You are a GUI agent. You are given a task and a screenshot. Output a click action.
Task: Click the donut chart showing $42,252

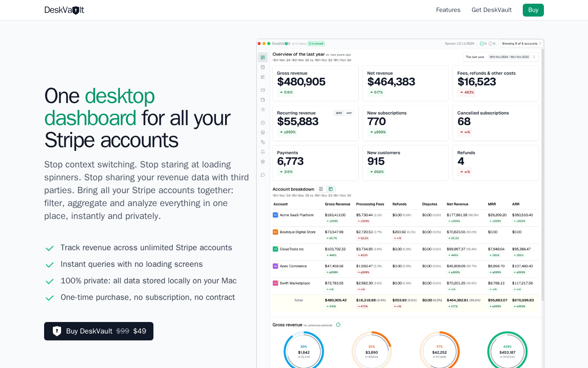coord(440,351)
